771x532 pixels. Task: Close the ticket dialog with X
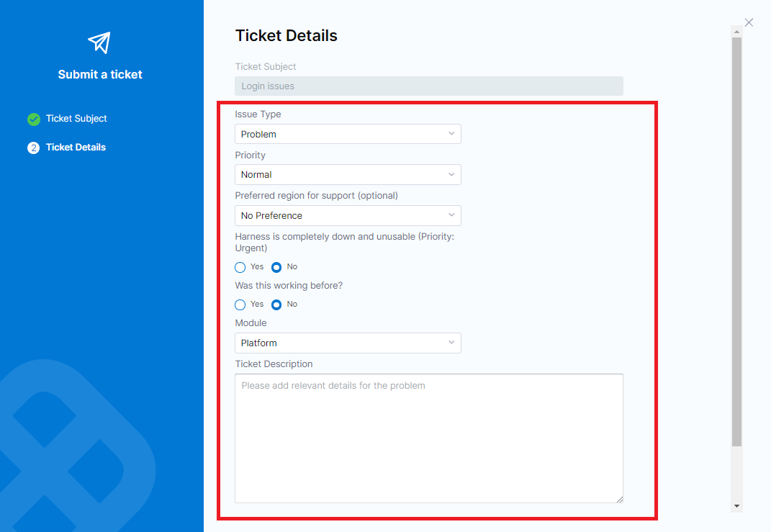point(749,22)
